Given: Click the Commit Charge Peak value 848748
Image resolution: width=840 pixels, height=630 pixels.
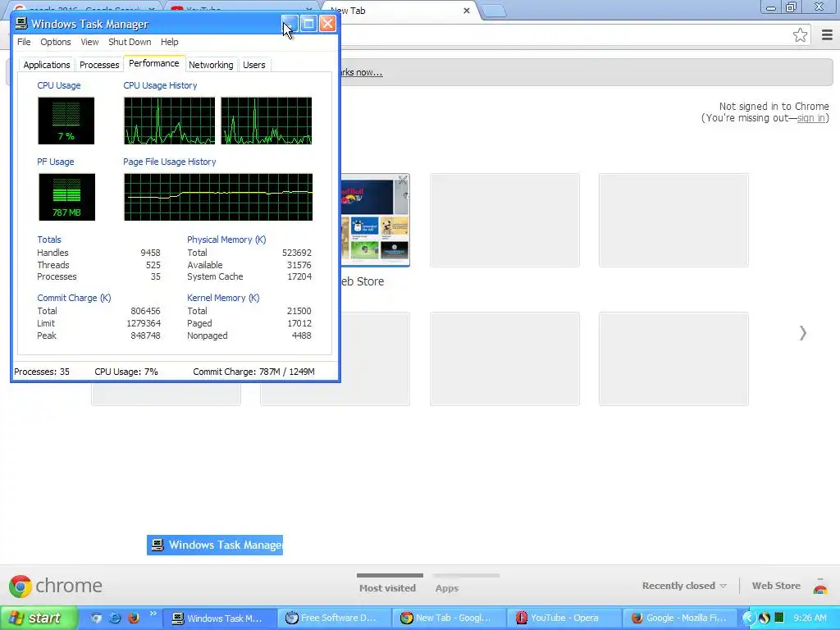Looking at the screenshot, I should pyautogui.click(x=146, y=336).
